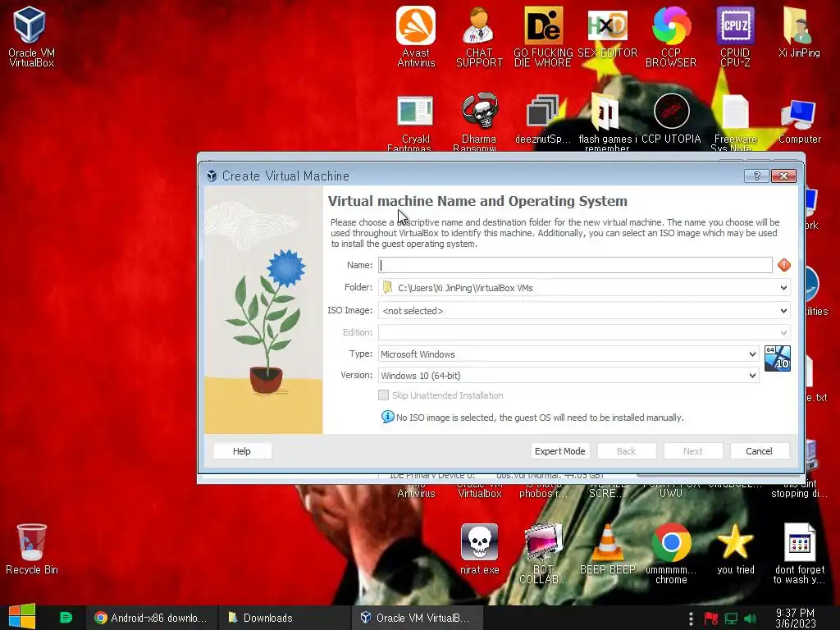This screenshot has height=630, width=840.
Task: Open the Type dropdown showing Microsoft Windows
Action: [x=568, y=354]
